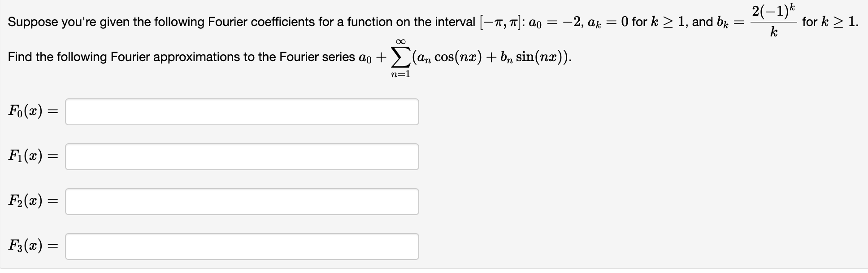
Task: Place cursor in the first answer box
Action: coord(242,112)
